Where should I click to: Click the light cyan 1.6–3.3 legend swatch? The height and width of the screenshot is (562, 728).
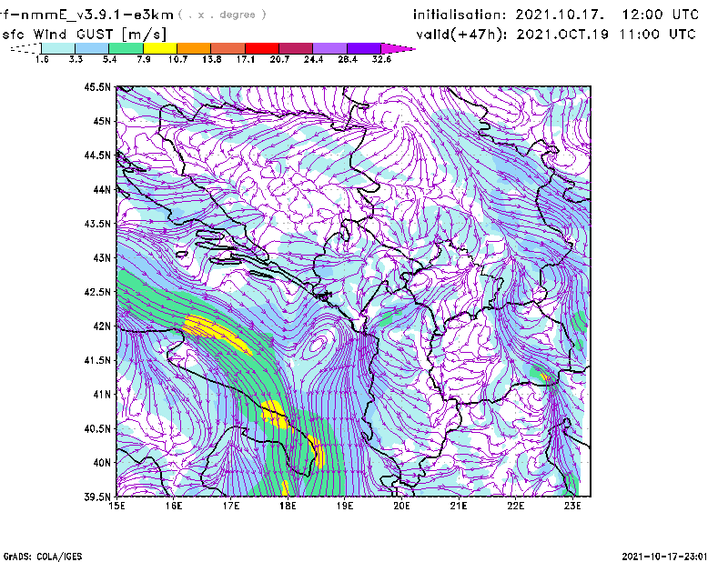tap(58, 48)
